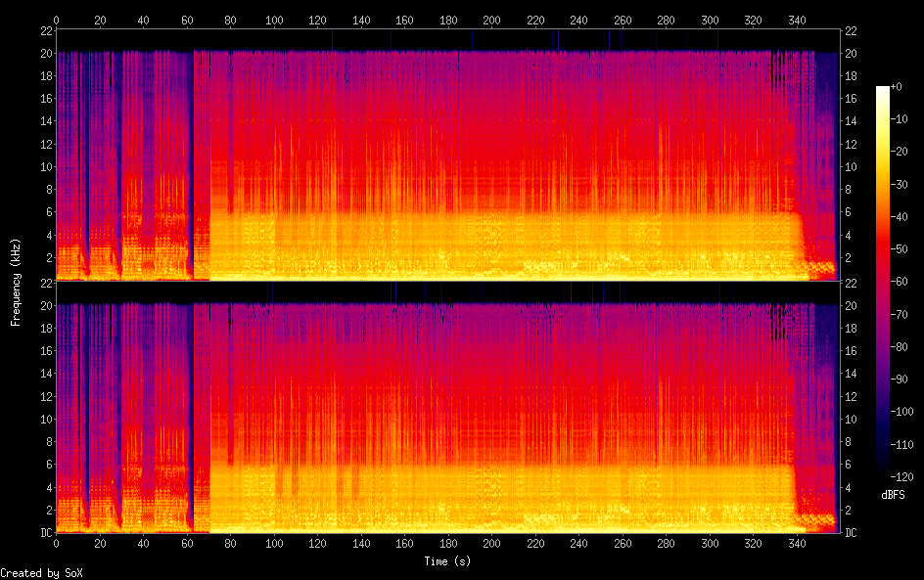Click the 'dBFS' label under the color scale

(x=893, y=495)
